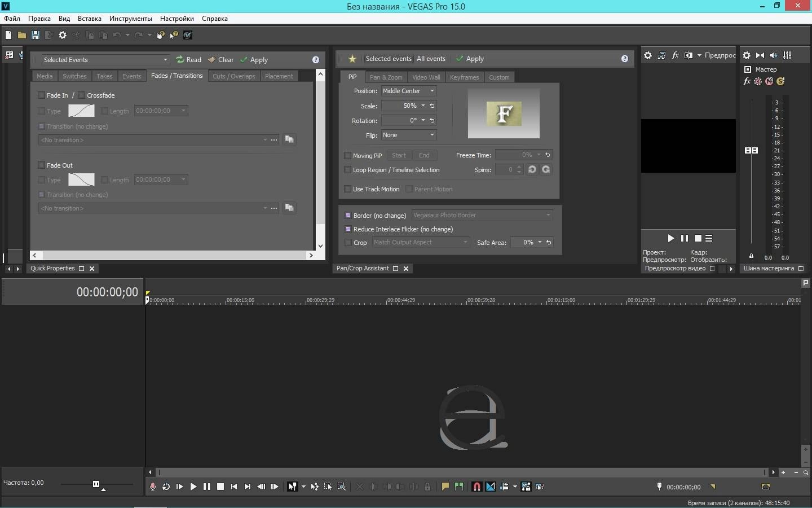Open mixing console faders icon
Screen dimensions: 812x508
pos(787,55)
